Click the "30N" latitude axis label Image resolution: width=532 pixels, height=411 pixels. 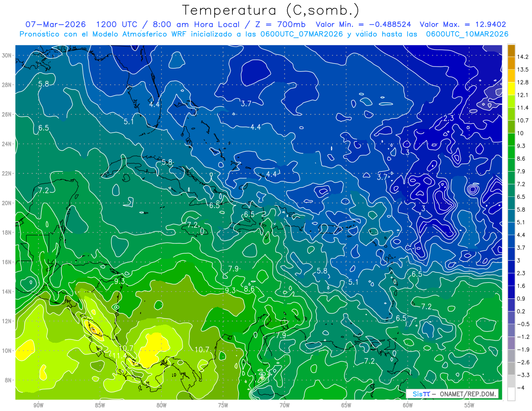pyautogui.click(x=7, y=55)
